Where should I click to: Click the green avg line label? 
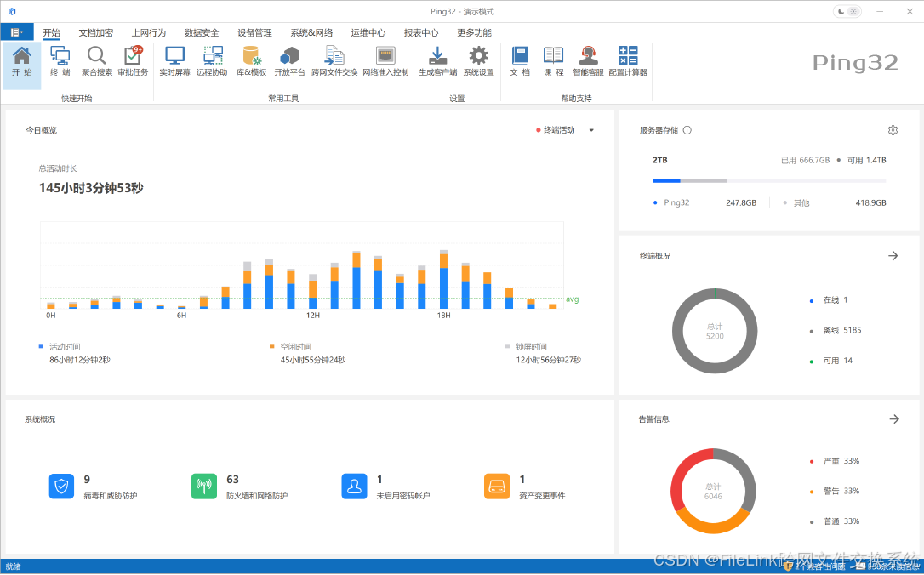coord(573,299)
